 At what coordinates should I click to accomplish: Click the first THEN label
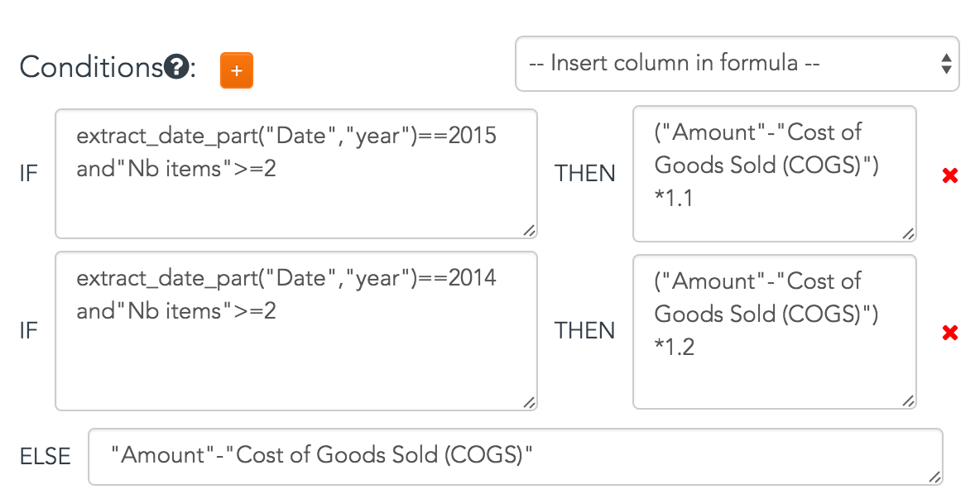click(585, 174)
